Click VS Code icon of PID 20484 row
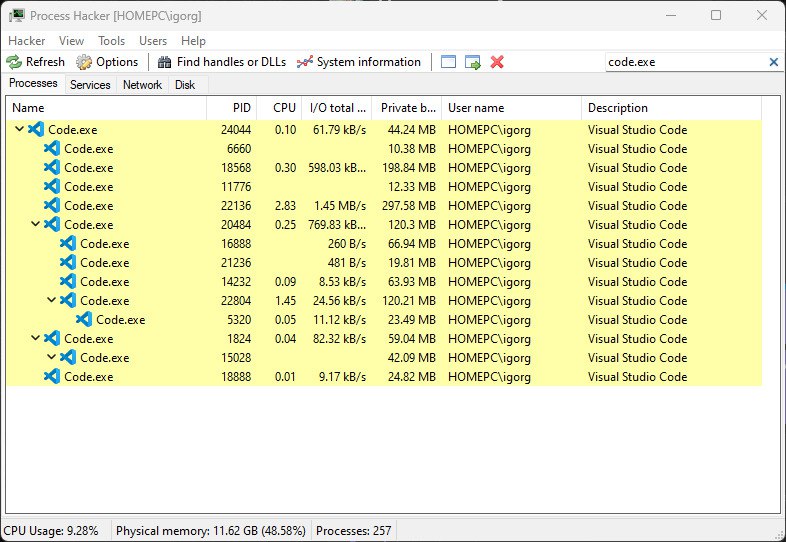Image resolution: width=786 pixels, height=542 pixels. click(x=52, y=224)
